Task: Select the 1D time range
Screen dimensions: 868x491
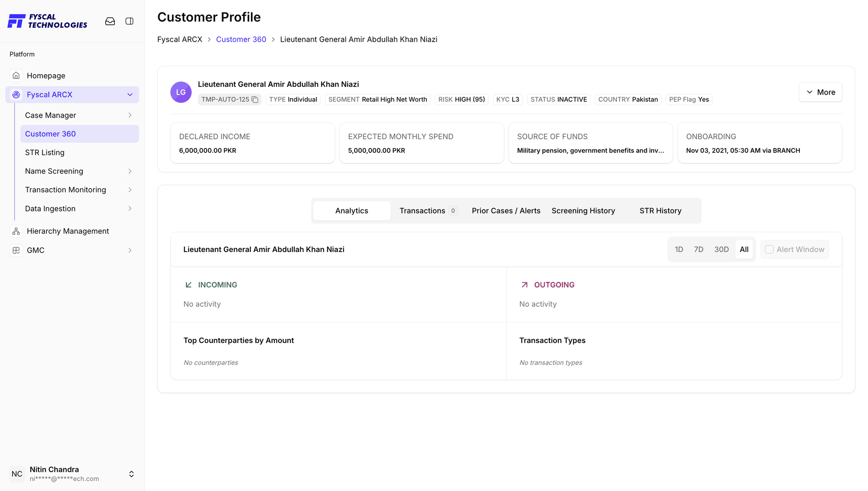Action: click(679, 249)
